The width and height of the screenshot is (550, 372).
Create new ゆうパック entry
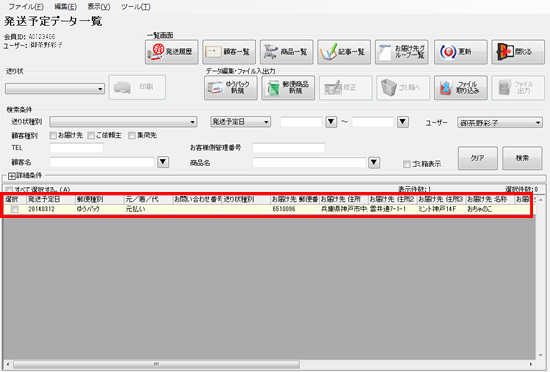point(230,88)
